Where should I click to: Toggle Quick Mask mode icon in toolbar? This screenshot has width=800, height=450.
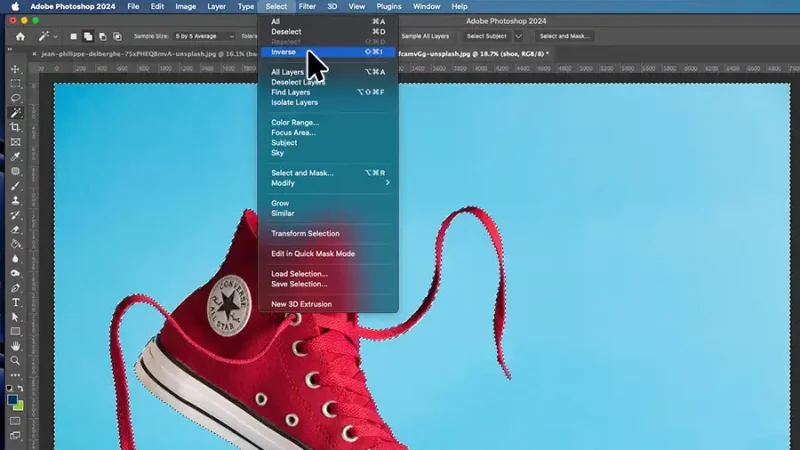15,421
